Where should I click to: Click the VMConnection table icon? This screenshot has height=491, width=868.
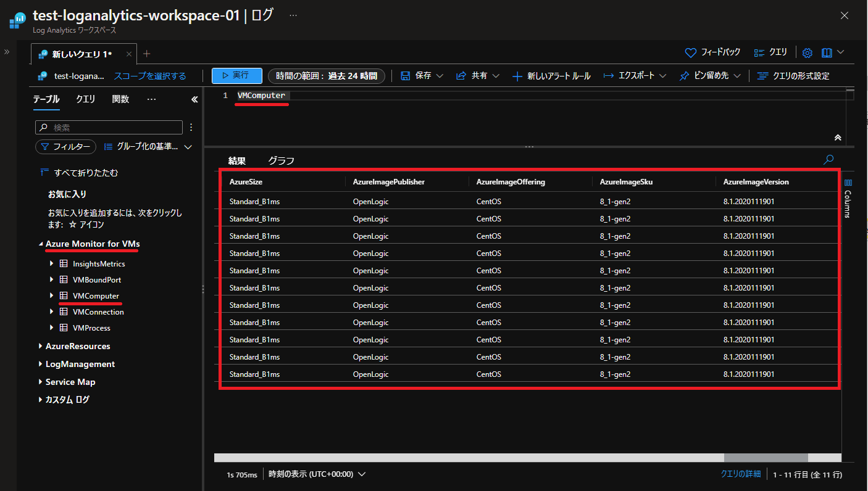click(x=64, y=312)
